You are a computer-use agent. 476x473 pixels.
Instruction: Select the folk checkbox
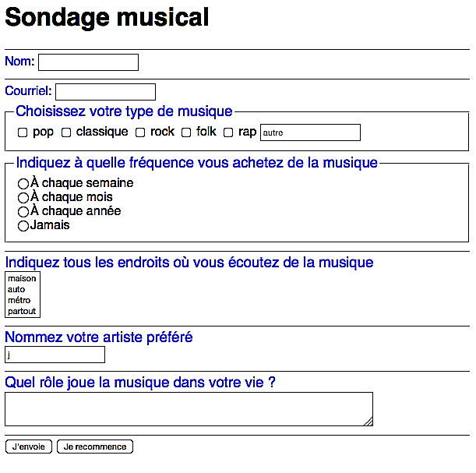[x=186, y=132]
